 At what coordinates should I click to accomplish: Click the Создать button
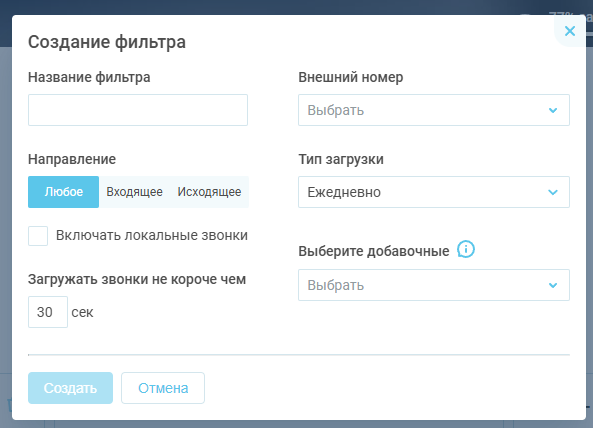tap(70, 388)
